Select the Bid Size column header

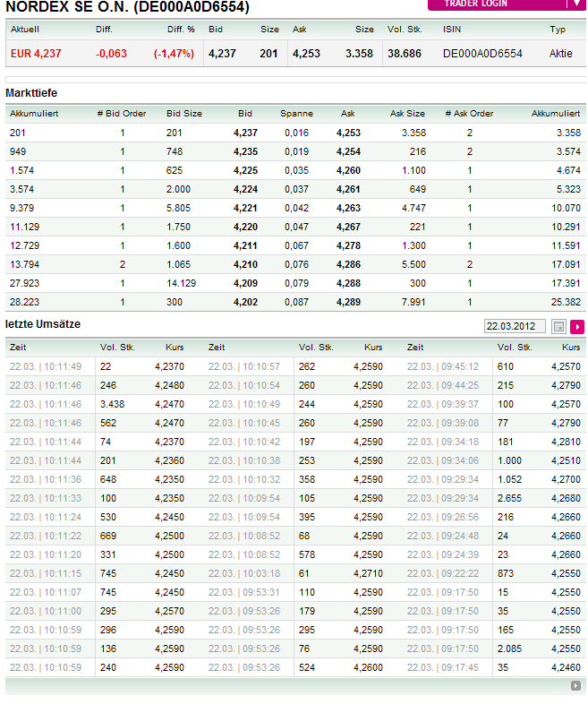point(184,114)
